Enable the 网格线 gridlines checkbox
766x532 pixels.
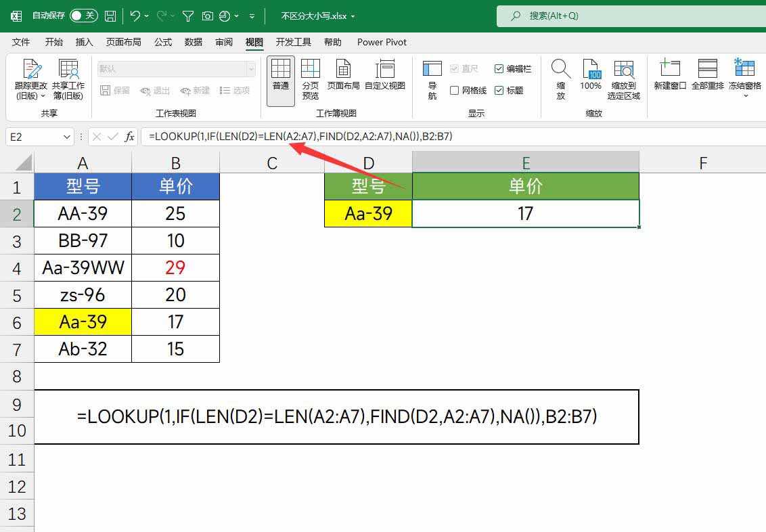tap(455, 91)
